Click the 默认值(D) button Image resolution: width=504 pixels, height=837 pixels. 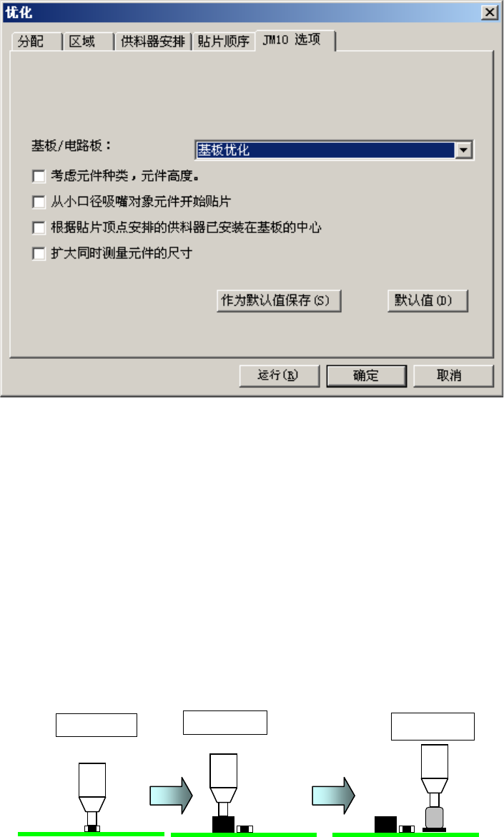(428, 300)
